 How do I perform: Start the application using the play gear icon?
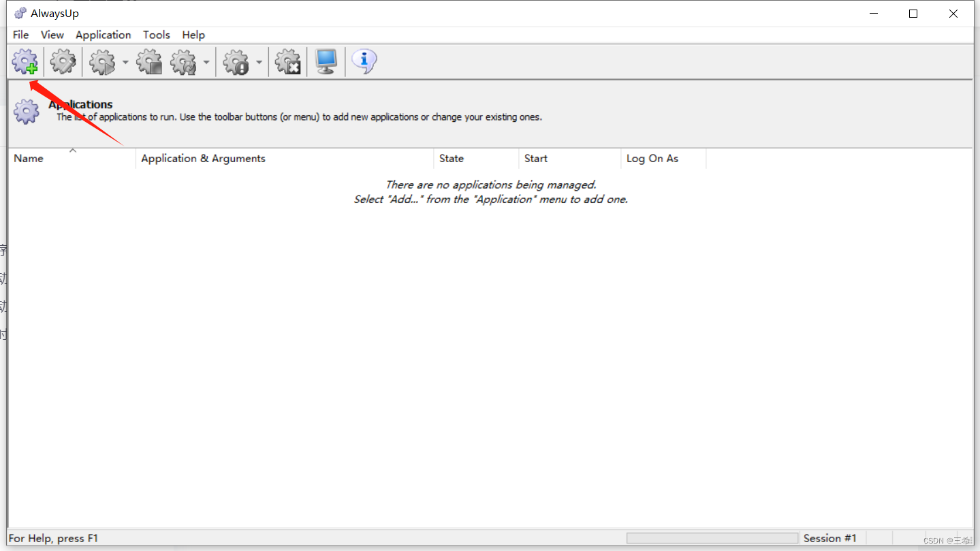pyautogui.click(x=102, y=61)
